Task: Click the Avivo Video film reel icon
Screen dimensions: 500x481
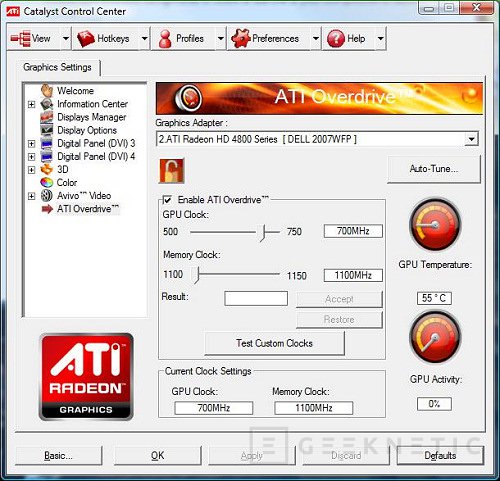Action: 47,196
